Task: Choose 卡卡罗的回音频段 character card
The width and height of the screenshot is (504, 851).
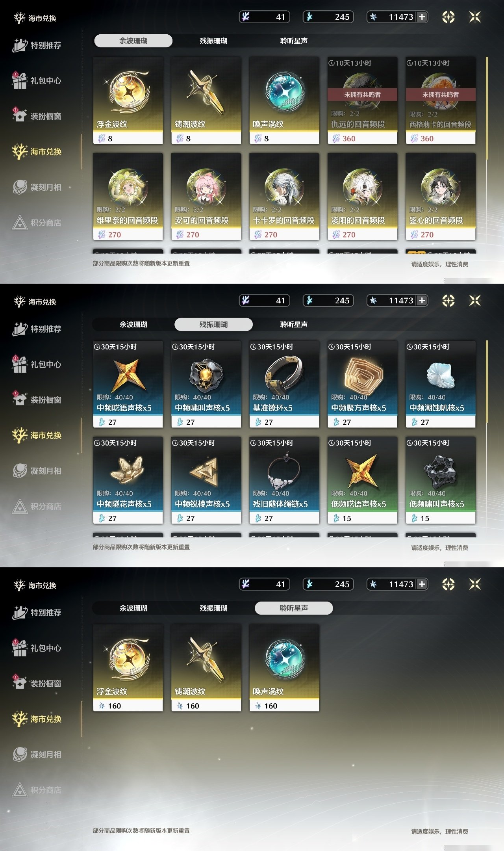Action: pyautogui.click(x=284, y=197)
